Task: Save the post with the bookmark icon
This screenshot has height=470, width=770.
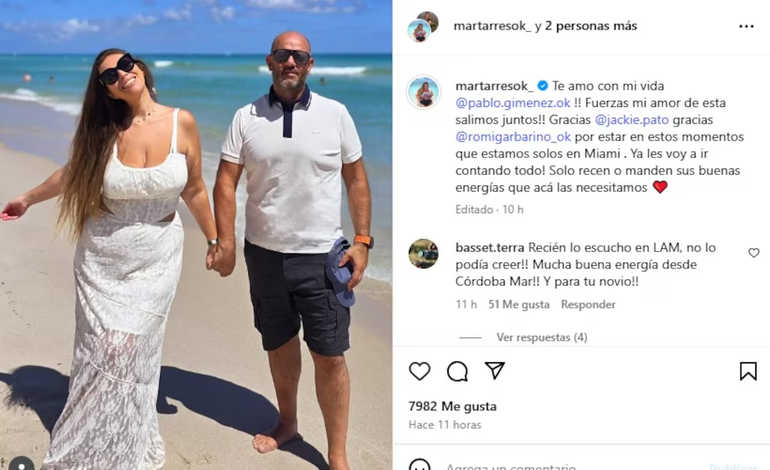Action: (x=748, y=371)
